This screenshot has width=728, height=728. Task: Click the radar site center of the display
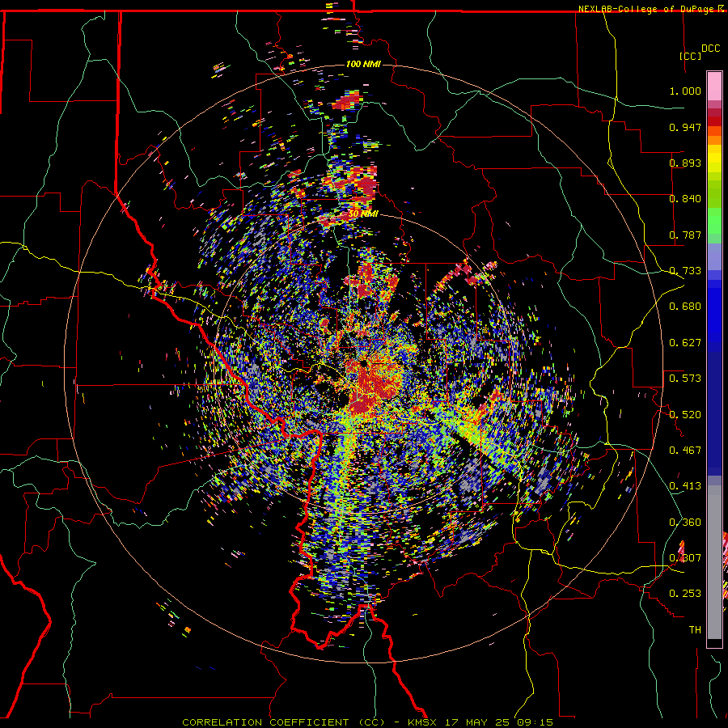click(363, 365)
